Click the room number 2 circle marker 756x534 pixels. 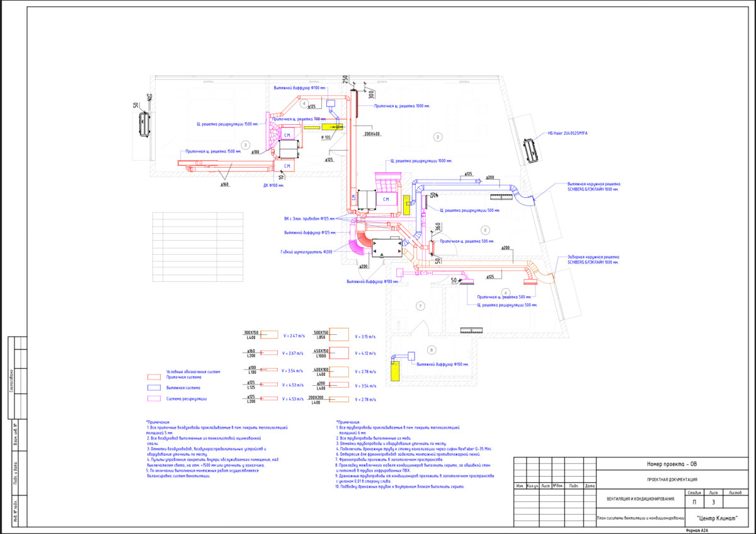click(438, 136)
